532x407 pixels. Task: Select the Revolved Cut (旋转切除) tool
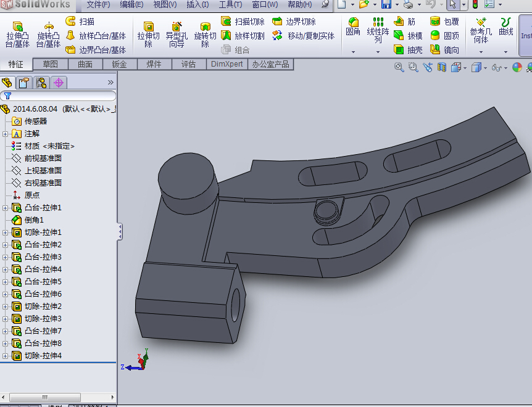[206, 34]
